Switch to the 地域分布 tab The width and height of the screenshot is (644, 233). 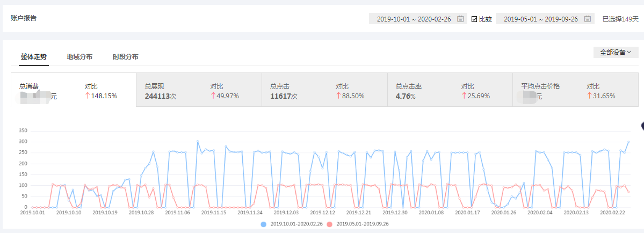79,56
